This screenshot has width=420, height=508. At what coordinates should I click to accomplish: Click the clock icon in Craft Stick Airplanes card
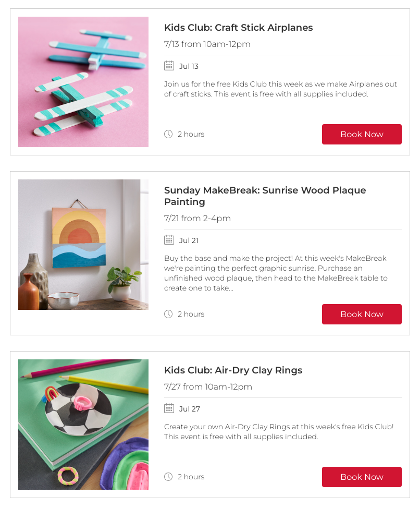pos(168,134)
